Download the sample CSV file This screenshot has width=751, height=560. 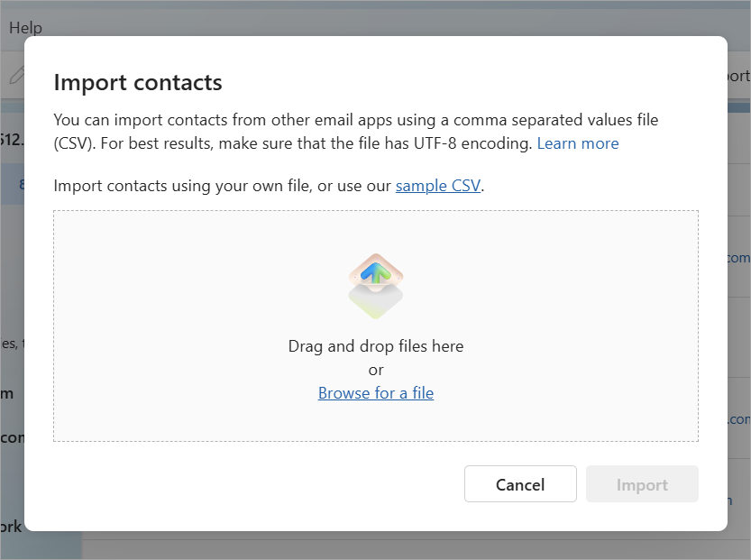(x=438, y=185)
